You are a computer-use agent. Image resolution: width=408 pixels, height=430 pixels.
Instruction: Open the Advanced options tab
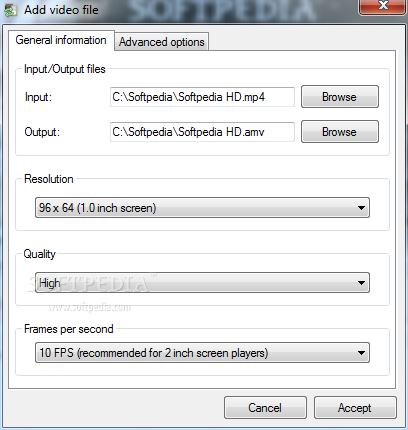pyautogui.click(x=162, y=42)
